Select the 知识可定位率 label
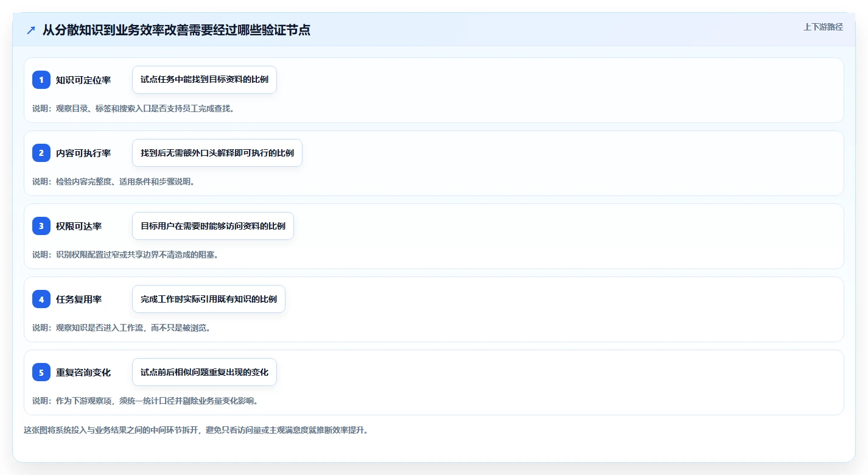868x475 pixels. pyautogui.click(x=83, y=80)
